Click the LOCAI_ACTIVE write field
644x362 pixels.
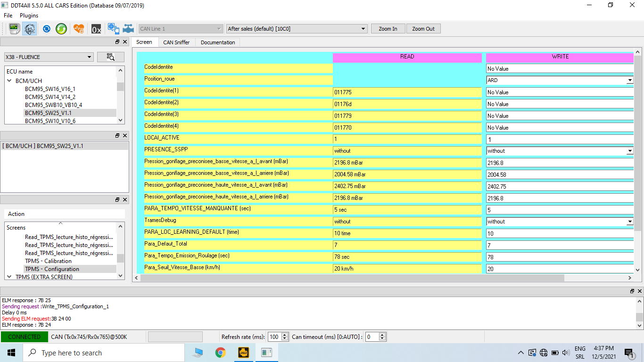pyautogui.click(x=560, y=140)
